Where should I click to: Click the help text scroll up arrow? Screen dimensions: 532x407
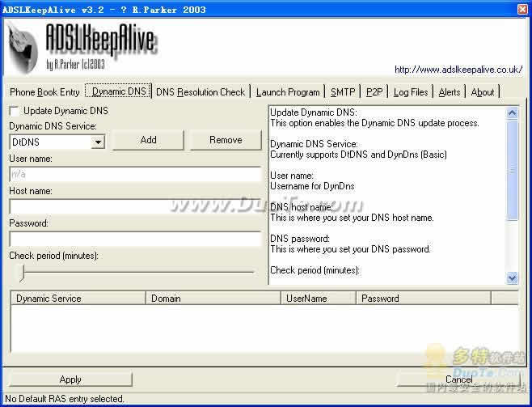[512, 113]
